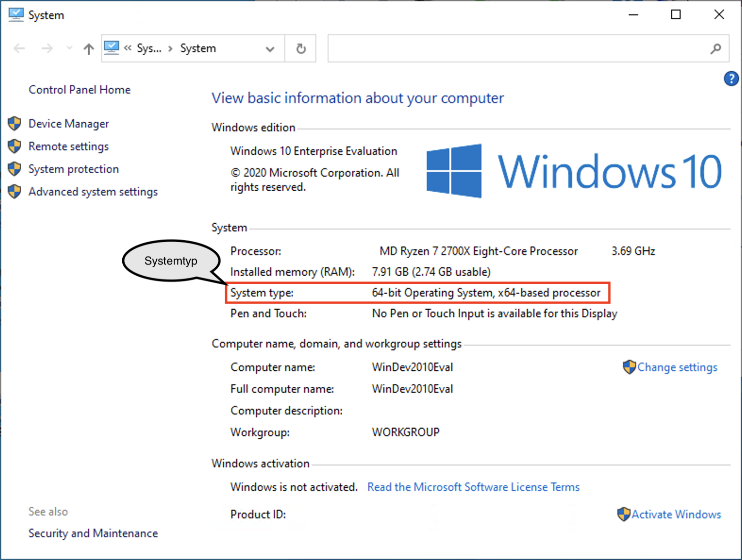The image size is (742, 560).
Task: Click the search magnifier icon
Action: (x=716, y=48)
